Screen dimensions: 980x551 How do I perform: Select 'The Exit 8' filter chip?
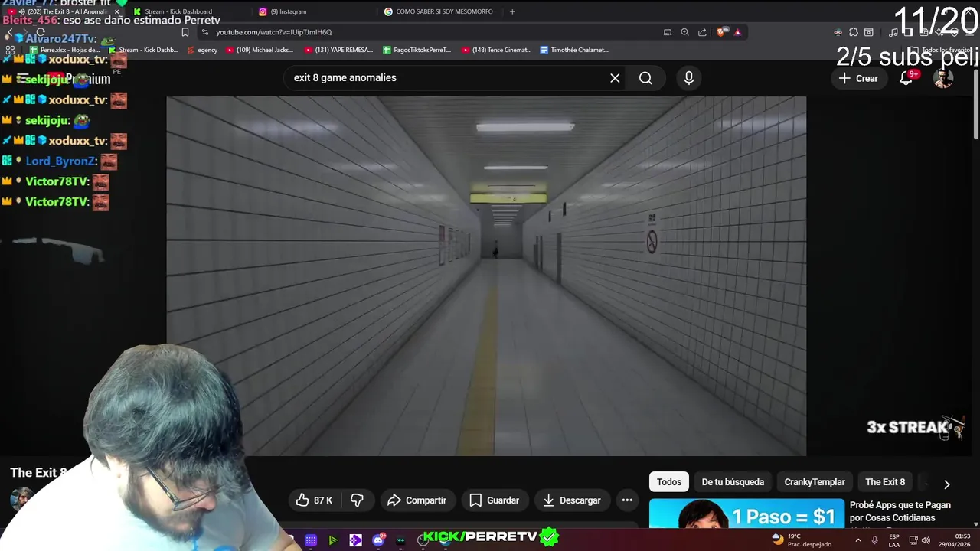[885, 482]
